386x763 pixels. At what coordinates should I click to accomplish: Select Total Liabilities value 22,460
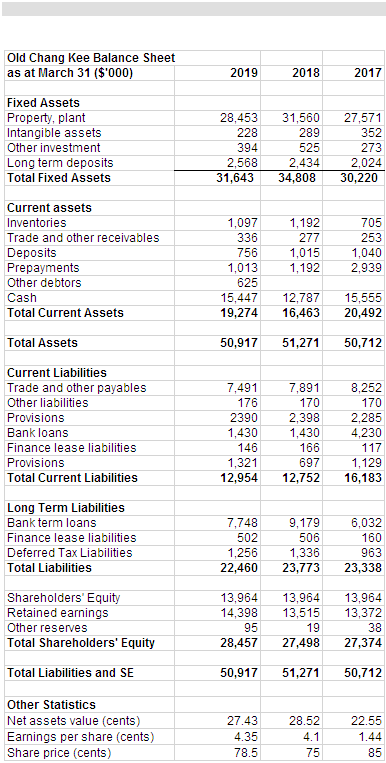coord(239,567)
